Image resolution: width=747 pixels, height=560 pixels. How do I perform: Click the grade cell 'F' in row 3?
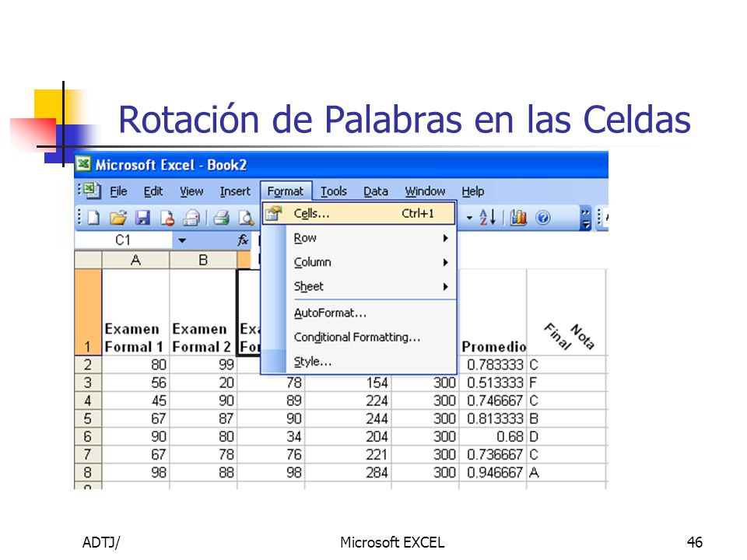point(566,383)
